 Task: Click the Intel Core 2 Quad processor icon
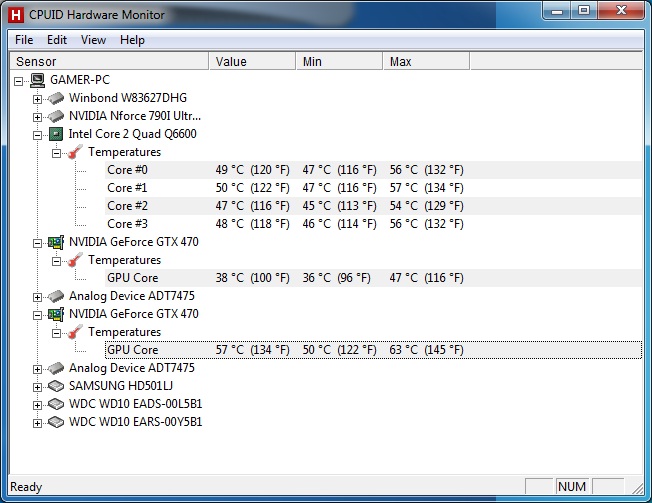(56, 134)
